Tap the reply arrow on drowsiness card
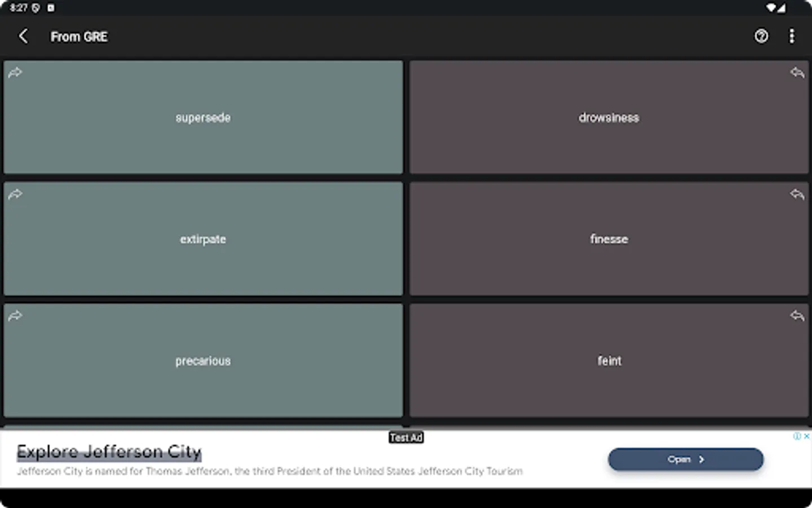 (x=797, y=72)
